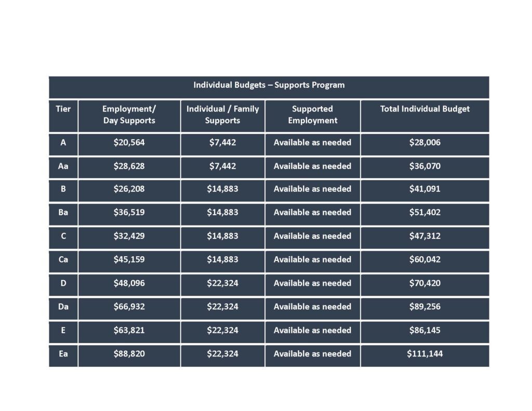Click the Supported Employment column header

coord(312,115)
